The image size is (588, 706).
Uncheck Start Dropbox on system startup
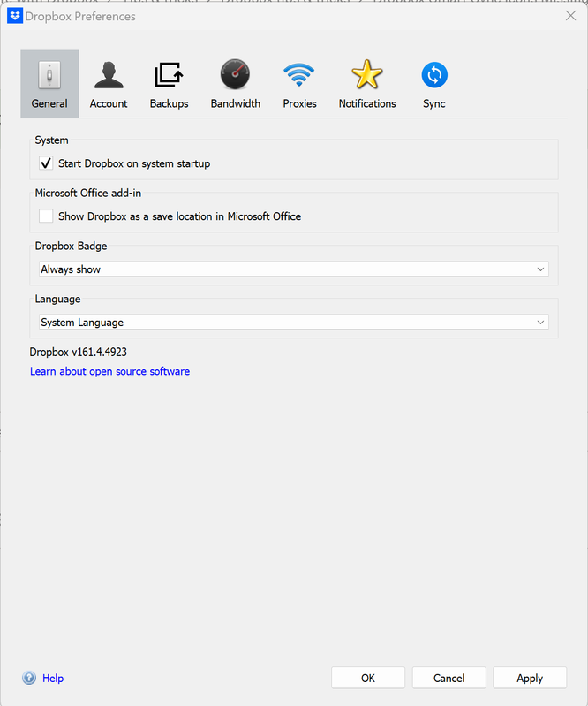[x=46, y=163]
